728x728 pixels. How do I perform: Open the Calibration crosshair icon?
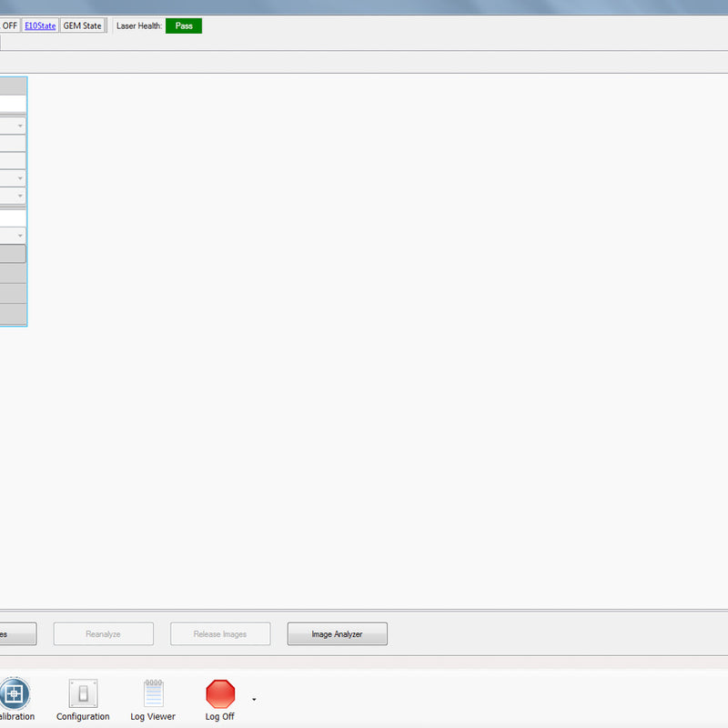click(x=13, y=694)
